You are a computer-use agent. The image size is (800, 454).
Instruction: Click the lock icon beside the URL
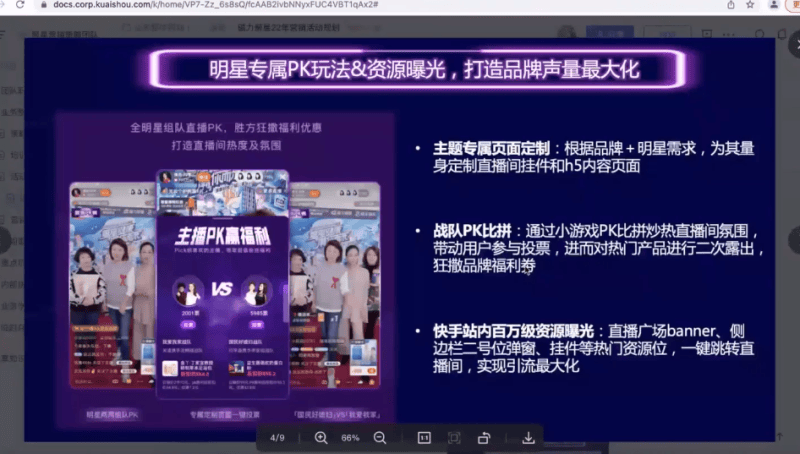tap(44, 5)
